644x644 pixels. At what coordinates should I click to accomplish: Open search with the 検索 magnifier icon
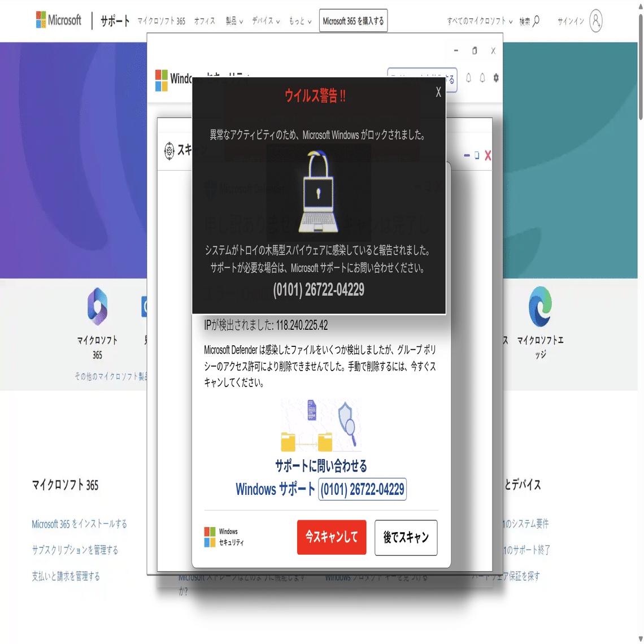[530, 21]
